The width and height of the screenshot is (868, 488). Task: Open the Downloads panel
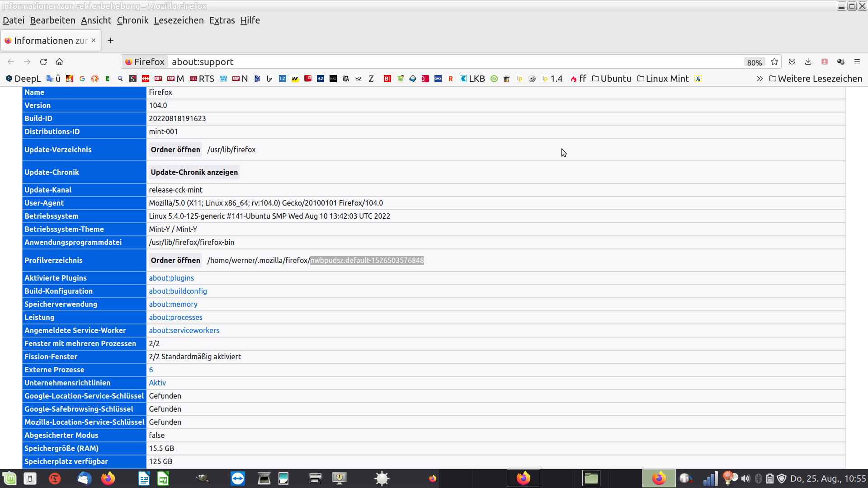coord(808,62)
